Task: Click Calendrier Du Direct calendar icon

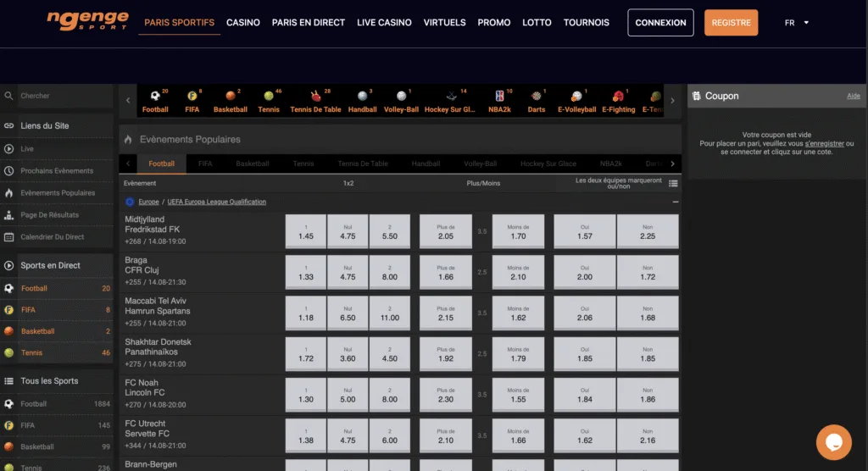Action: (8, 237)
